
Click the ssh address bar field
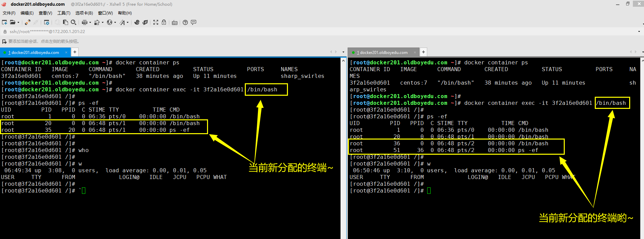point(169,31)
